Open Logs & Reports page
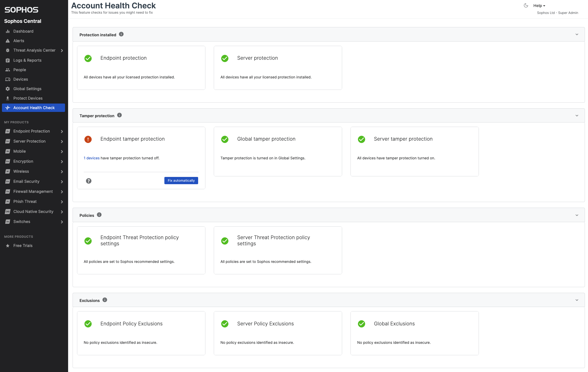The width and height of the screenshot is (588, 372). tap(27, 60)
